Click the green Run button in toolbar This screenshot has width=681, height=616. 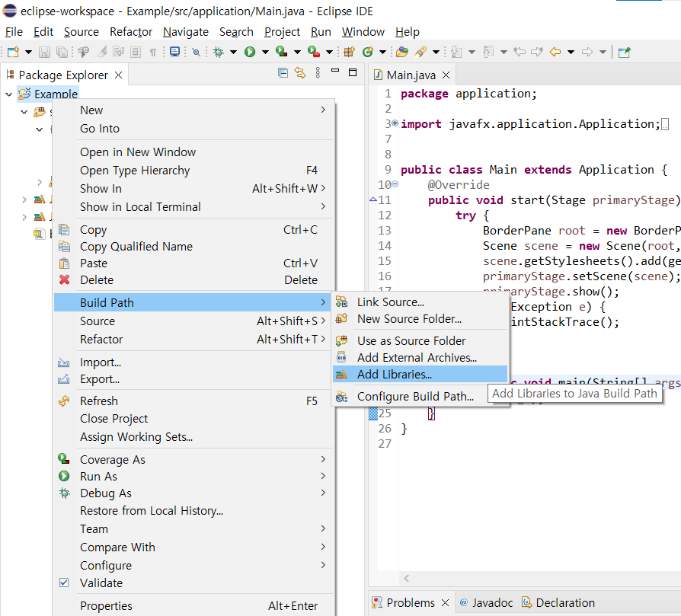pyautogui.click(x=250, y=52)
